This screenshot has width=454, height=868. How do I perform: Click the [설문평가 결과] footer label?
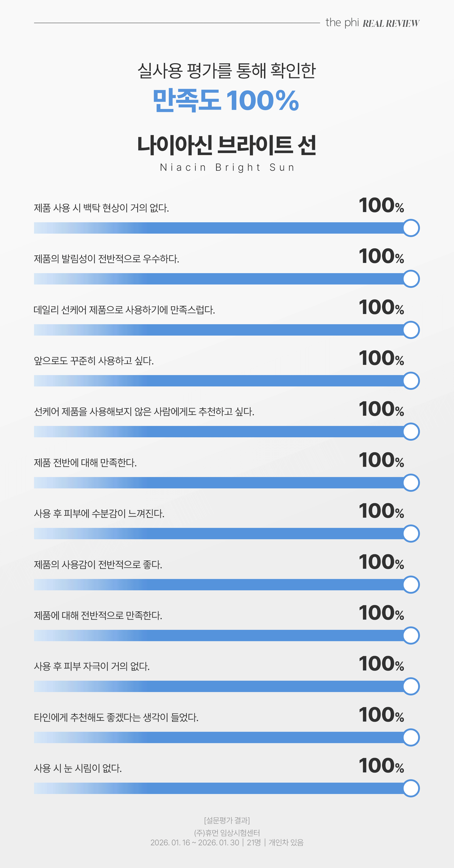[x=227, y=820]
